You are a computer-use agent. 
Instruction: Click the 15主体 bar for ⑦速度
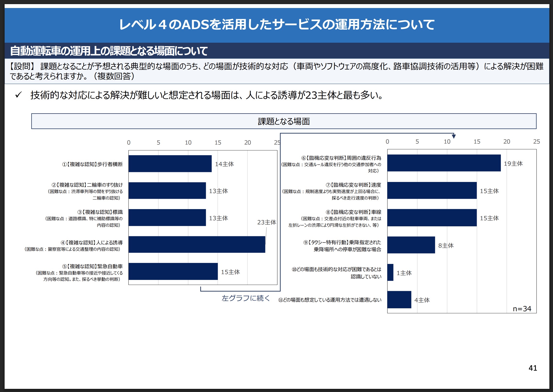click(432, 190)
